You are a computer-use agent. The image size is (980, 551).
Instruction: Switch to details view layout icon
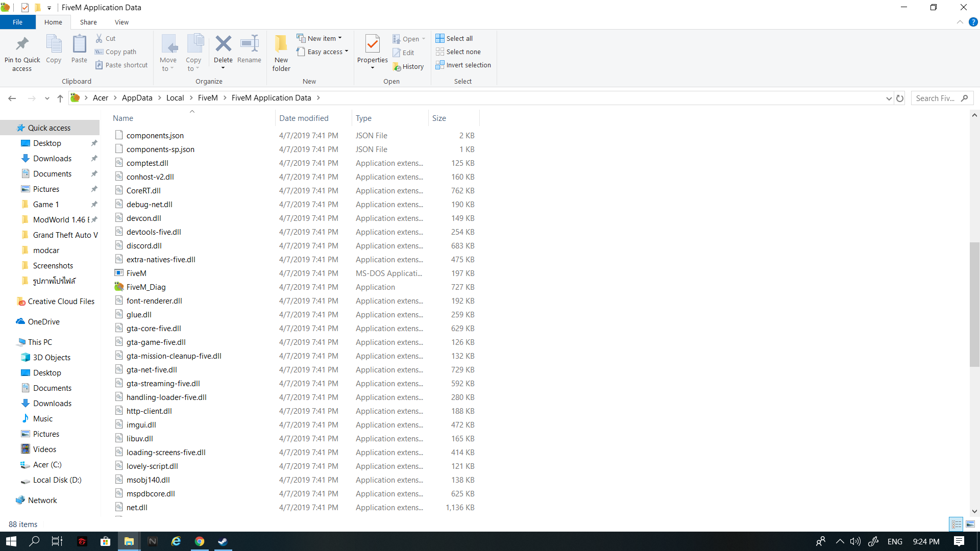(956, 524)
